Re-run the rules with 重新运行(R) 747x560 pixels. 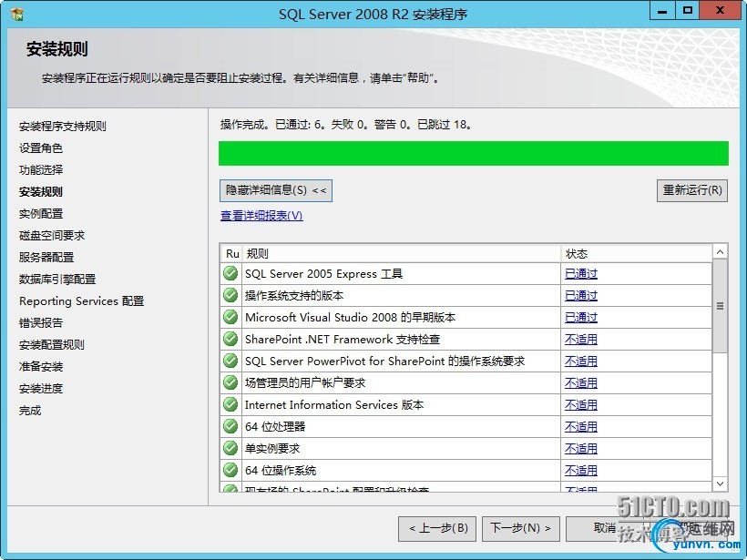(692, 190)
